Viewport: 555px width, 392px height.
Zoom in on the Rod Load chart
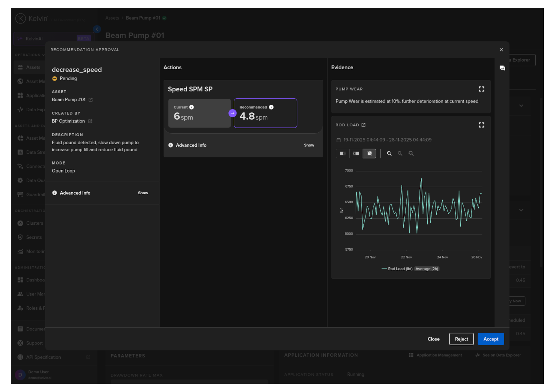[389, 154]
